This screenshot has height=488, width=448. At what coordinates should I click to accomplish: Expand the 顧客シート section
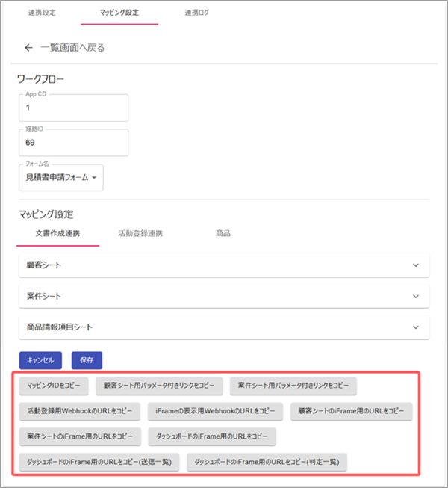tap(223, 265)
